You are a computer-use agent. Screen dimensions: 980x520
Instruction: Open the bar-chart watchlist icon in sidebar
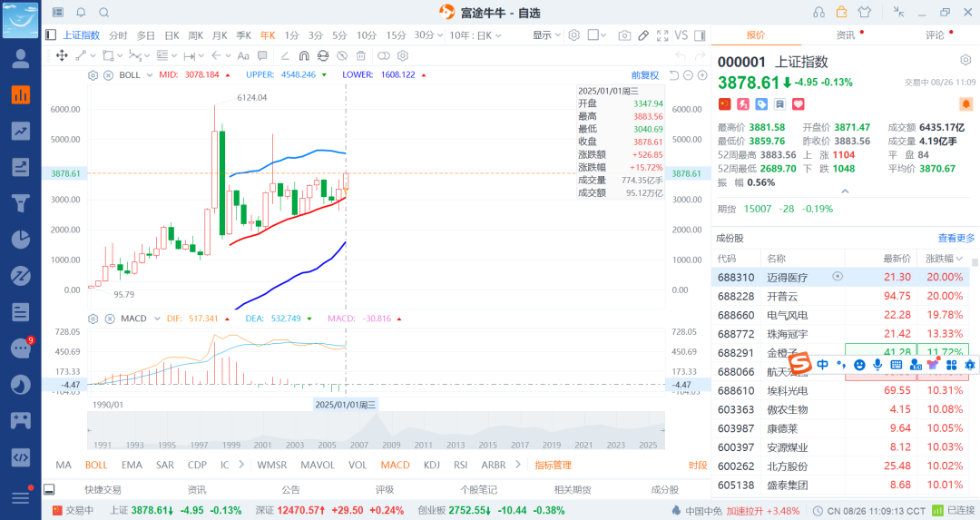21,95
